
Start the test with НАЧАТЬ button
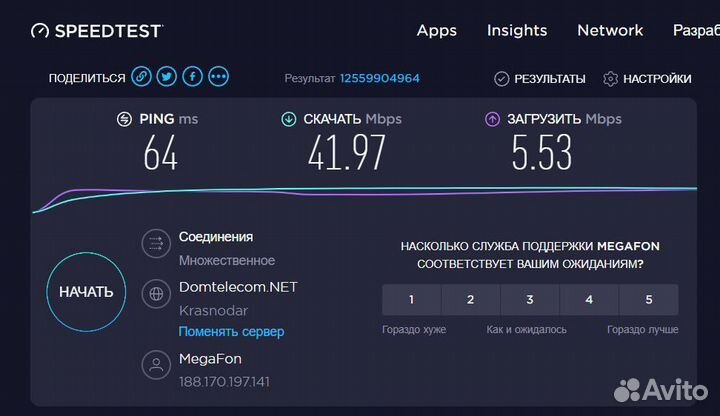(86, 292)
